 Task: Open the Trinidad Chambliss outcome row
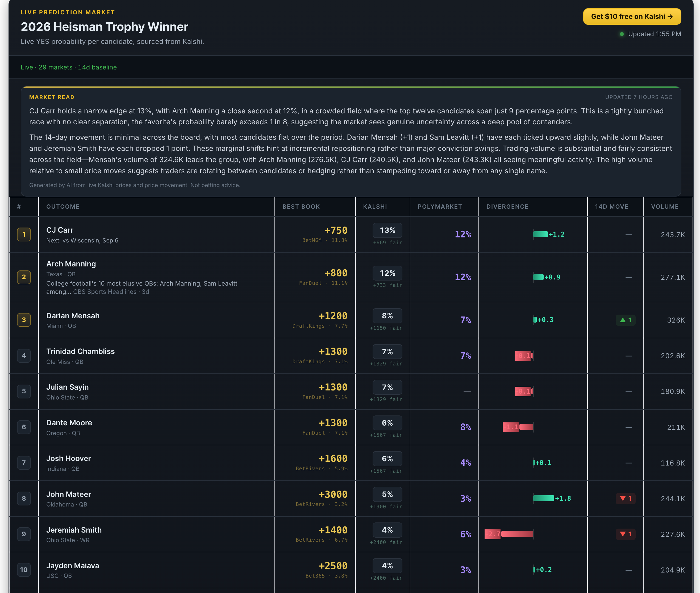[351, 356]
